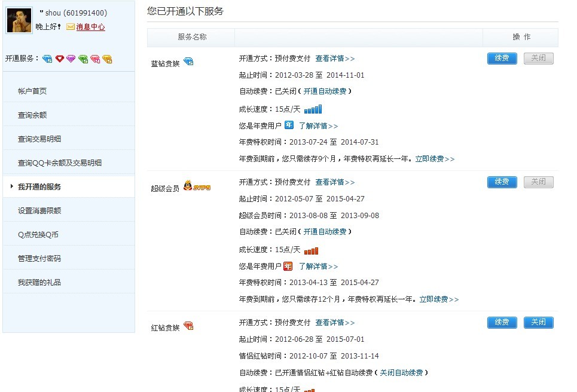Click red 年 annual badge icon
577x392 pixels.
coord(288,266)
